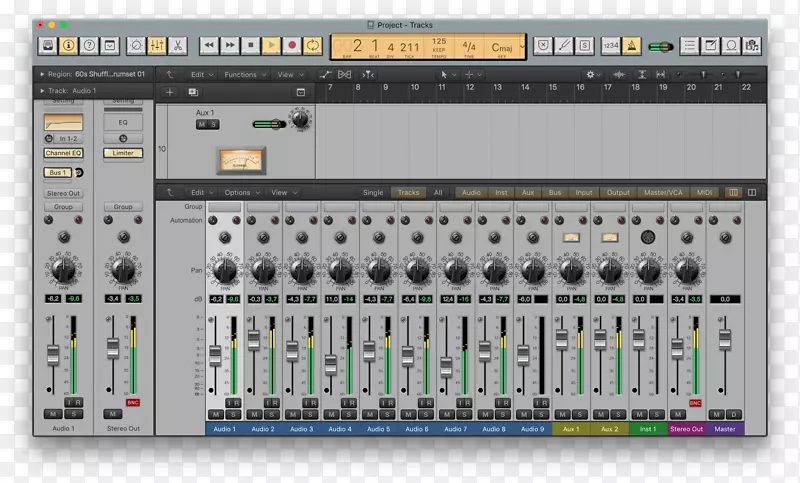This screenshot has height=483, width=800.
Task: Click the Play button in the transport
Action: coord(271,45)
